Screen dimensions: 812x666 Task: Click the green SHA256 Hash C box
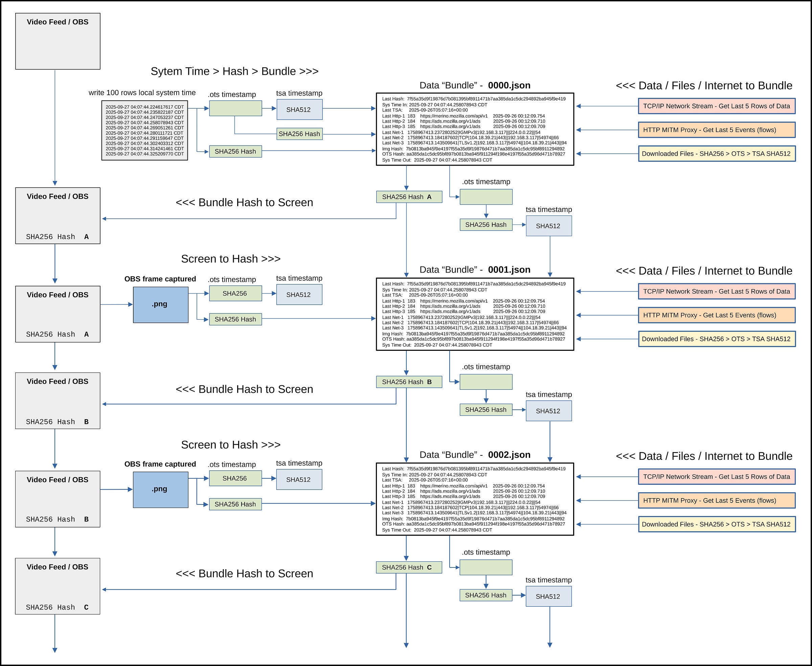coord(409,567)
